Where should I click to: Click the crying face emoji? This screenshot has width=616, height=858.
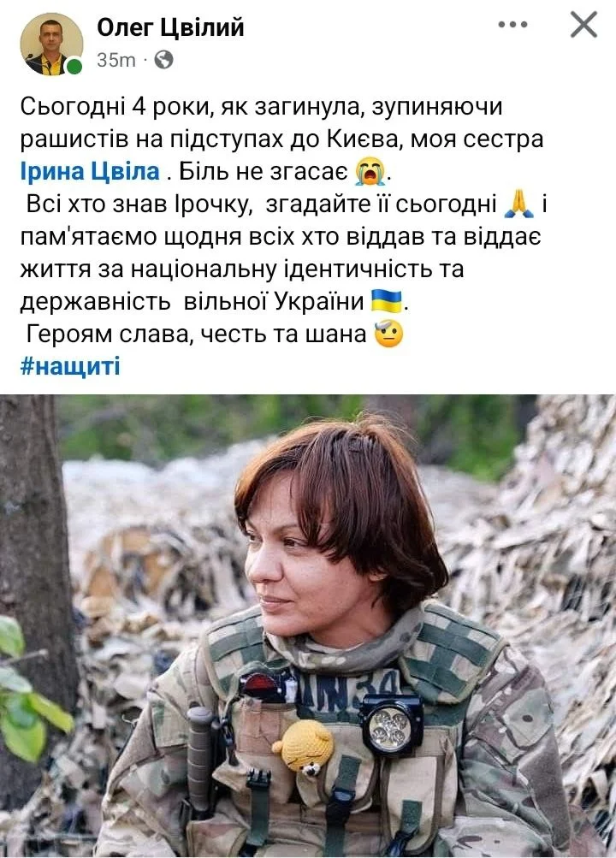pos(370,172)
